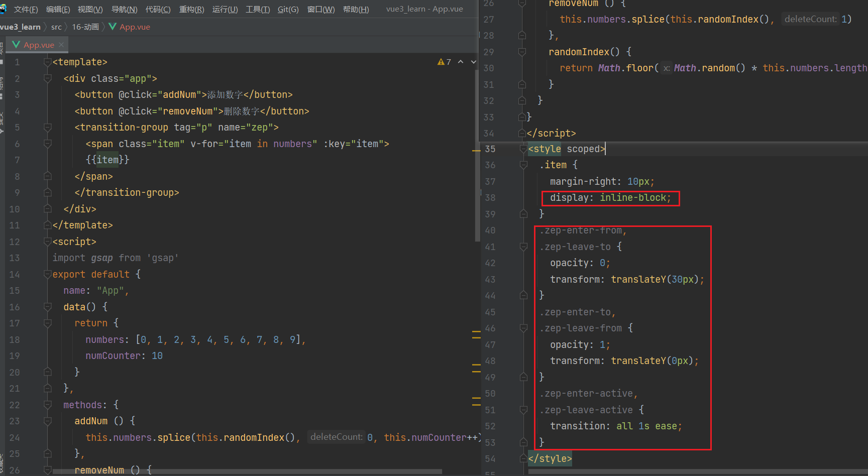868x476 pixels.
Task: Collapse the span block at line 6
Action: coord(47,144)
